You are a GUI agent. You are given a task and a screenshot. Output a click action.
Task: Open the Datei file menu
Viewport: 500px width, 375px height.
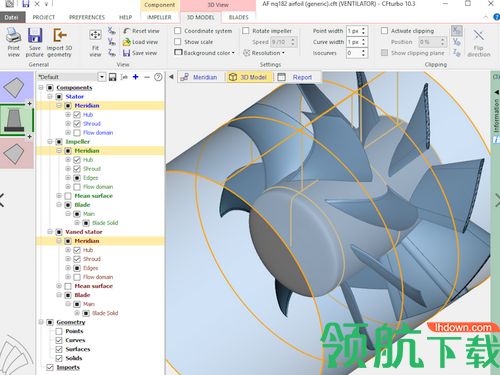click(x=12, y=17)
